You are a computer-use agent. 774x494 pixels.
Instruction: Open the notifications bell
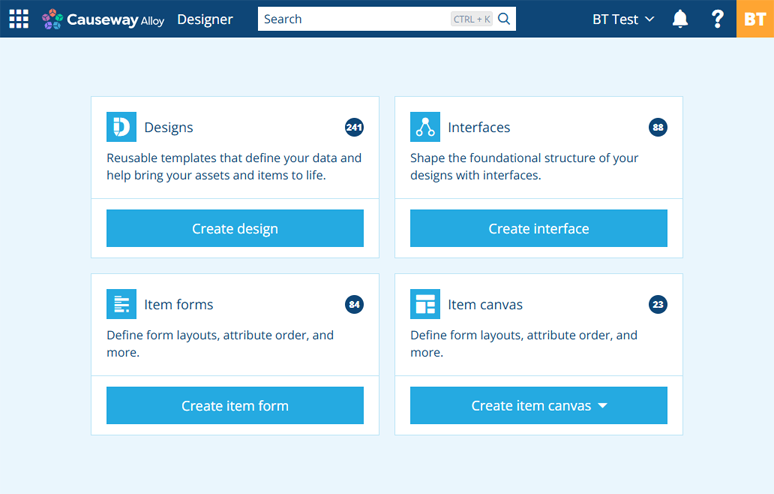coord(680,19)
